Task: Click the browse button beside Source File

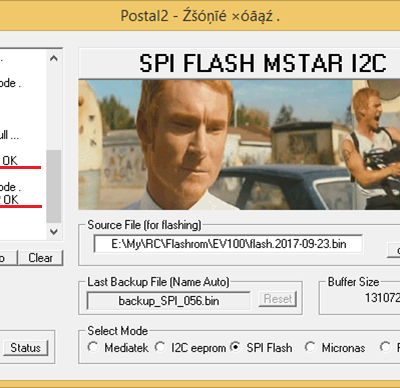Action: tap(394, 250)
